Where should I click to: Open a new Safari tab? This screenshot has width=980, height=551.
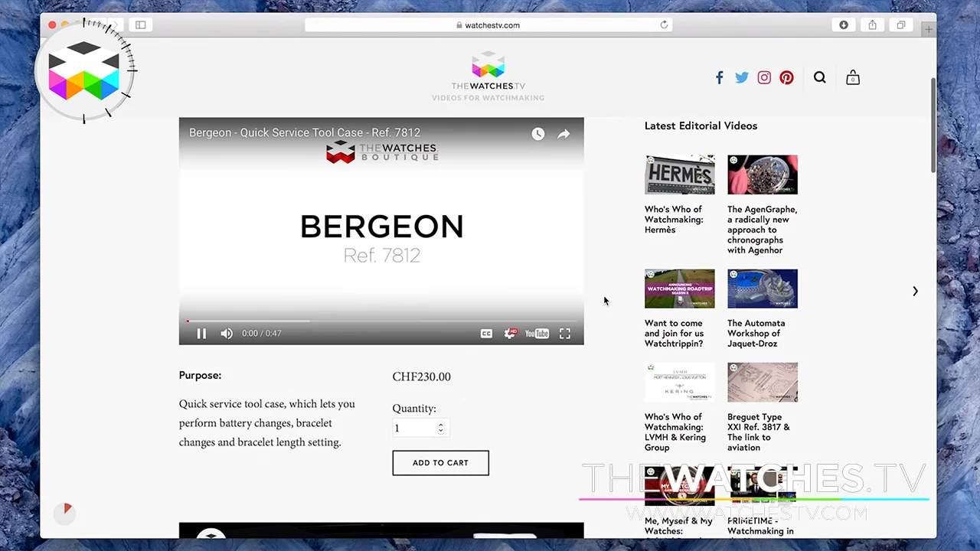click(x=929, y=30)
